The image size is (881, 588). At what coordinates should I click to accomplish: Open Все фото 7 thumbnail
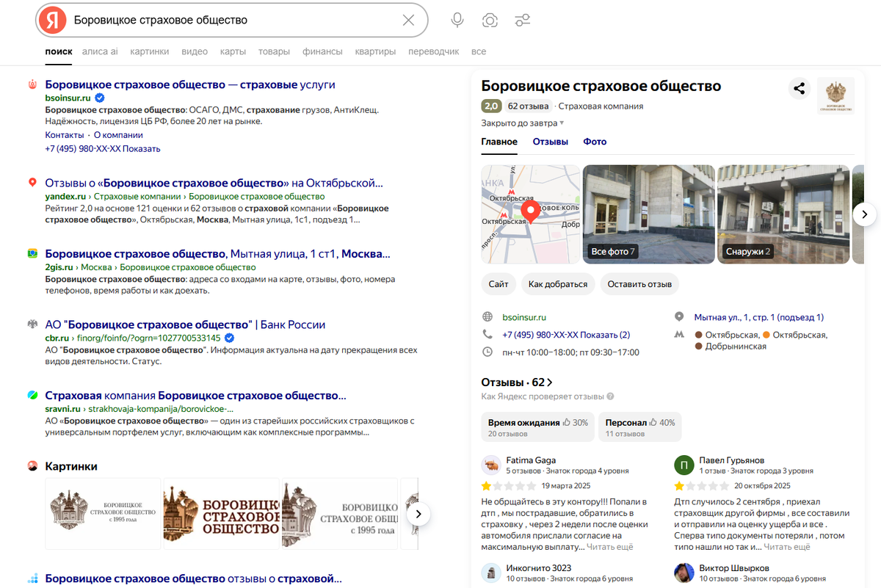click(x=649, y=214)
